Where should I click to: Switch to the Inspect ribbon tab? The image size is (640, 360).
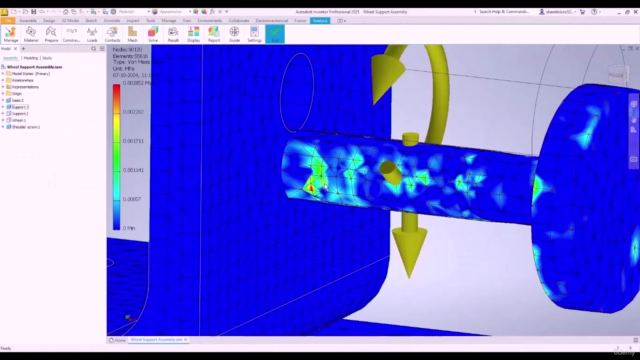(133, 20)
